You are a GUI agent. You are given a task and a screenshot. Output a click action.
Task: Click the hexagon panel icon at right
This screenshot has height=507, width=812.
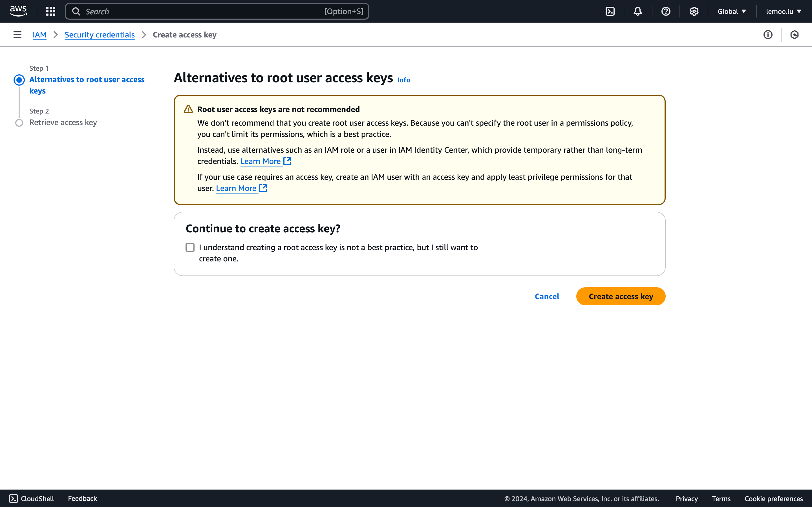794,35
